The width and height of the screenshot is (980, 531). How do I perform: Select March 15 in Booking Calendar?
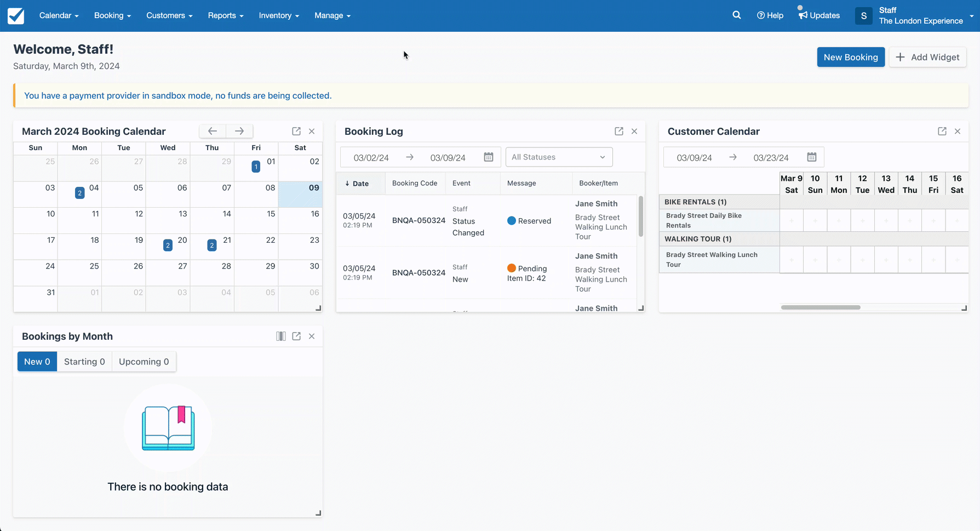click(x=256, y=220)
